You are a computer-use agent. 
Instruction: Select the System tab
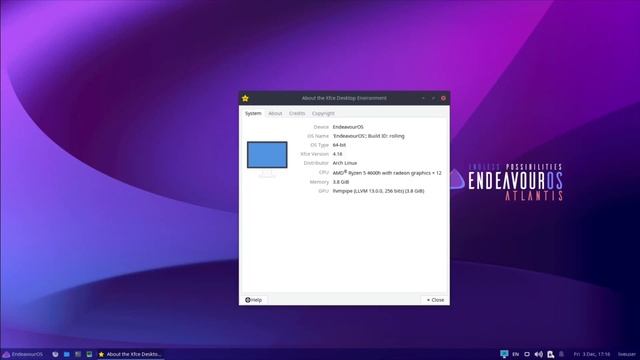point(253,113)
